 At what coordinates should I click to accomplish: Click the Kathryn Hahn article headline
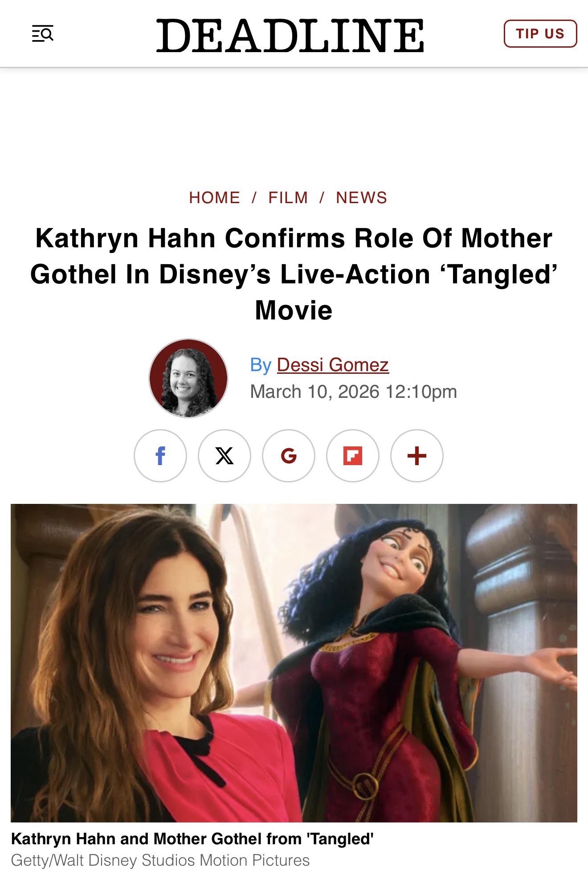point(294,274)
